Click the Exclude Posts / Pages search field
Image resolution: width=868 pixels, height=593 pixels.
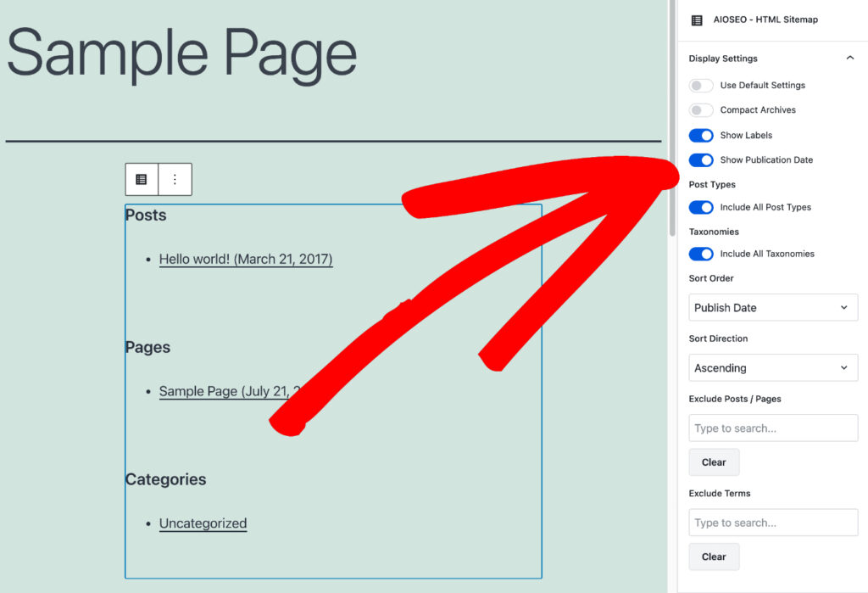[x=772, y=428]
